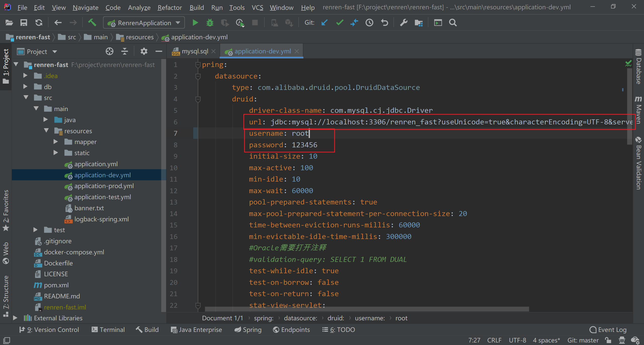Click the CRLF line separator widget
644x345 pixels.
[494, 340]
